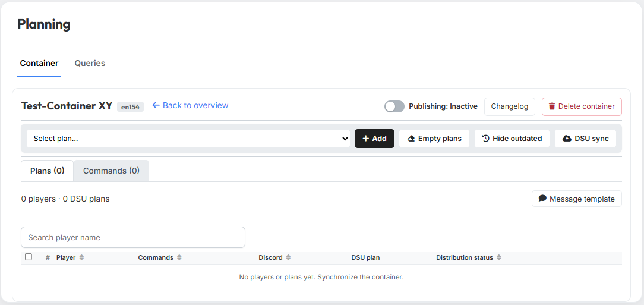The image size is (644, 305).
Task: Click the plus icon on the Add button
Action: [x=366, y=139]
